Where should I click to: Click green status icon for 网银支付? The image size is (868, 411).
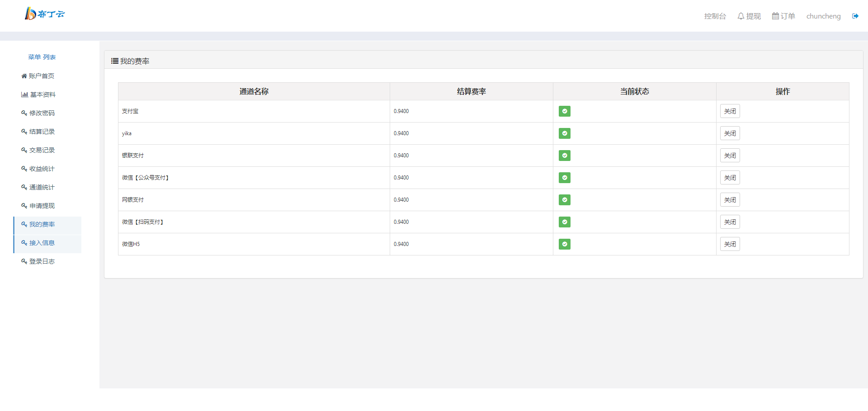[564, 200]
